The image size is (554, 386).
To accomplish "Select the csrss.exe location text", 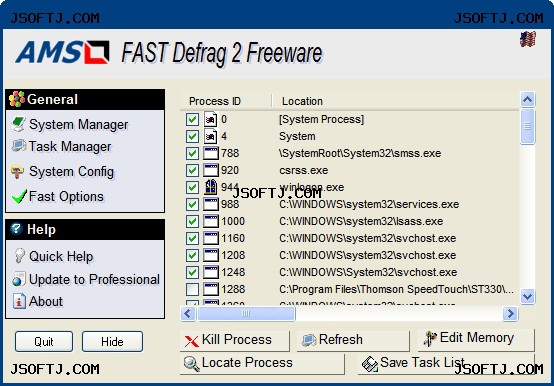I will (x=303, y=170).
